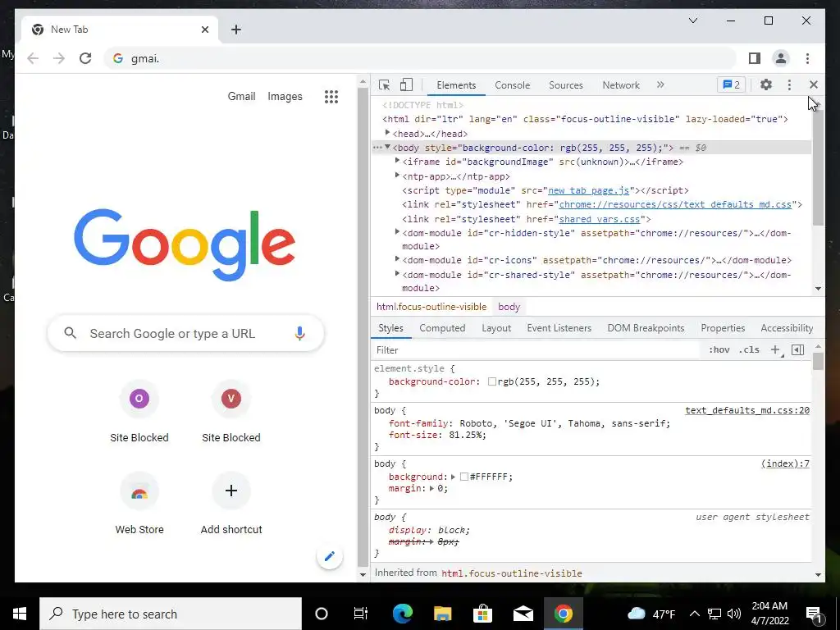Toggle the device toolbar in DevTools
The width and height of the screenshot is (840, 630).
407,84
